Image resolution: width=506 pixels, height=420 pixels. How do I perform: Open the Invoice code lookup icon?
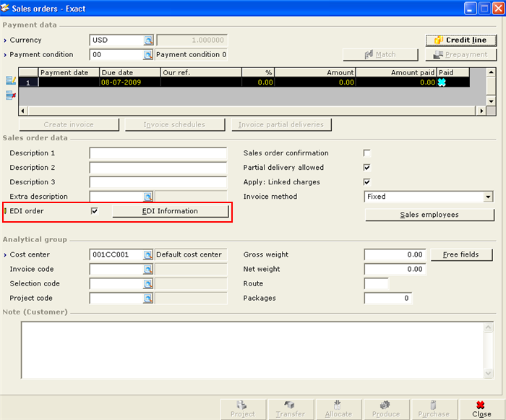148,269
